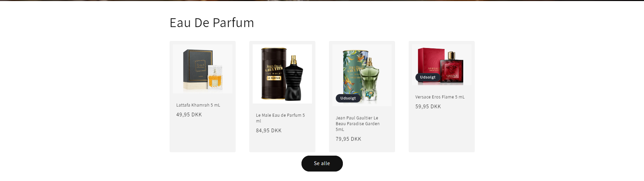644x181 pixels.
Task: Click the Eau De Parfum heading
Action: (x=212, y=23)
